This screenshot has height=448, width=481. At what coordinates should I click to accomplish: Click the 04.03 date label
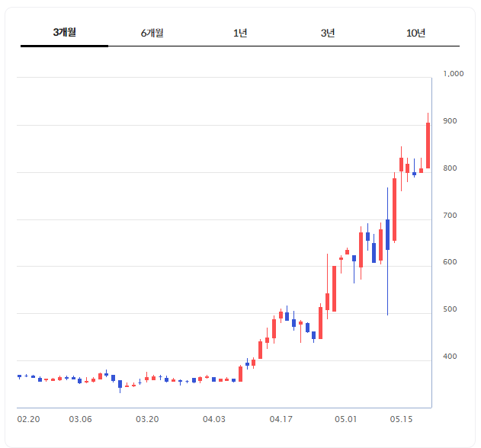[x=214, y=419]
